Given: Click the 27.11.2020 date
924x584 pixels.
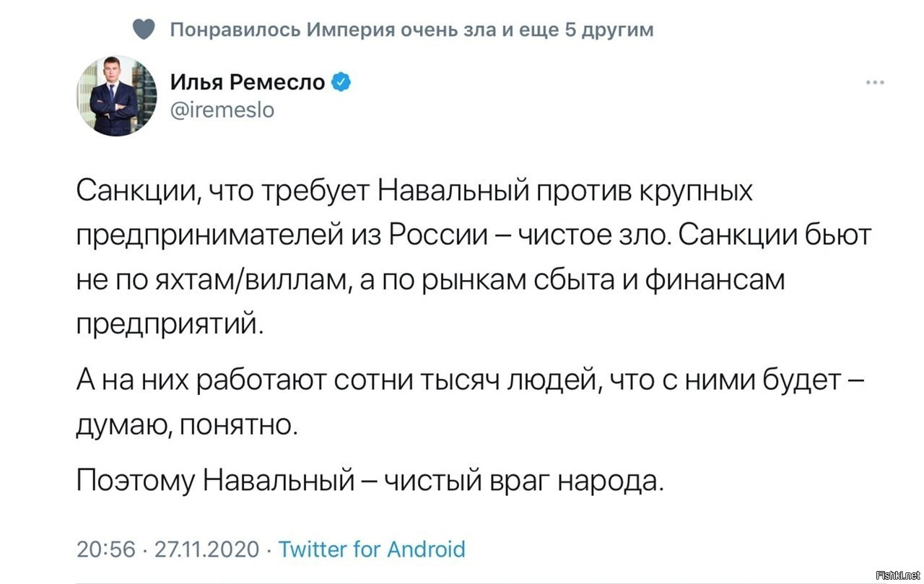Looking at the screenshot, I should click(206, 550).
